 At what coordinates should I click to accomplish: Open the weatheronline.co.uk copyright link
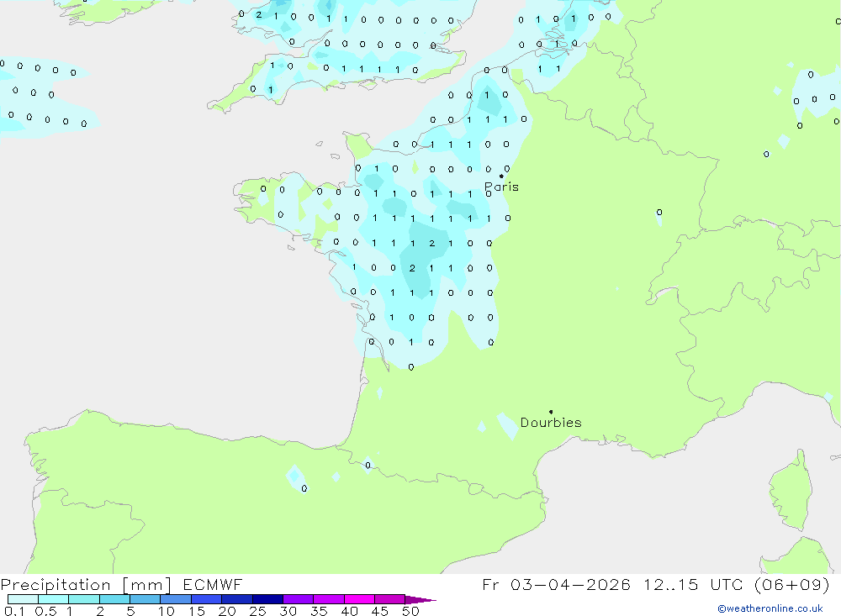tap(770, 608)
